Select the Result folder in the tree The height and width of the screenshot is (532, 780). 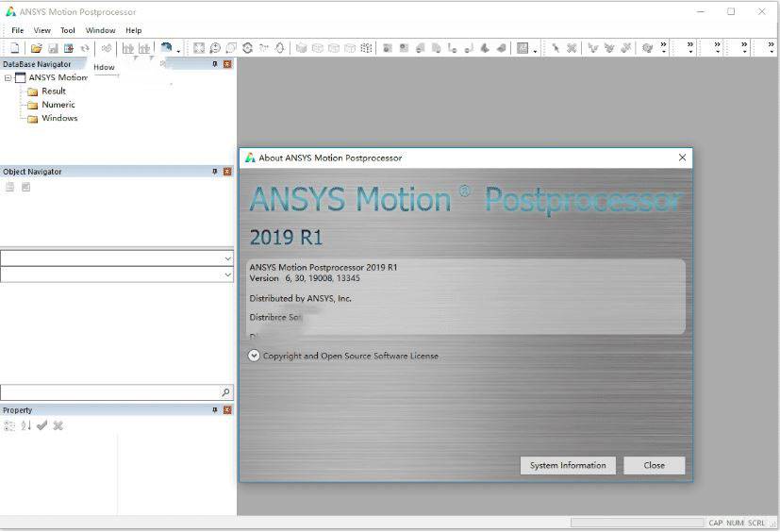point(53,91)
